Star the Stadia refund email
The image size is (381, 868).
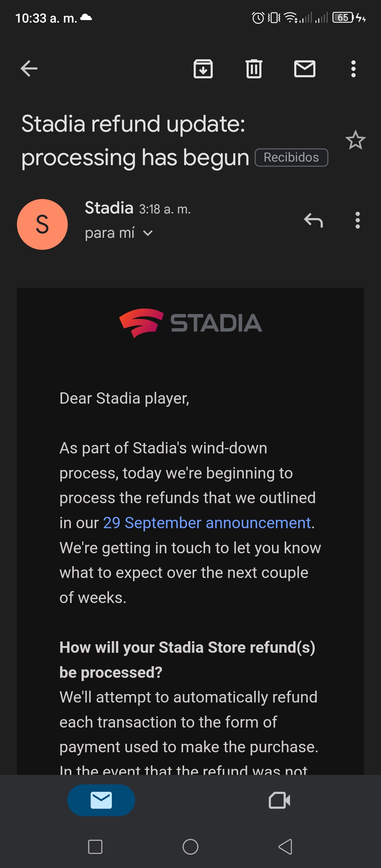pyautogui.click(x=355, y=140)
